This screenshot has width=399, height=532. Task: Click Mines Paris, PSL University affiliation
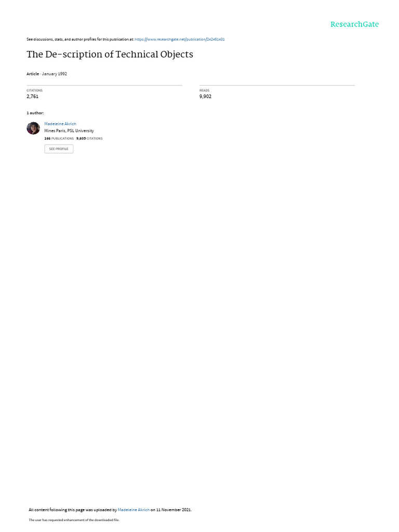69,130
